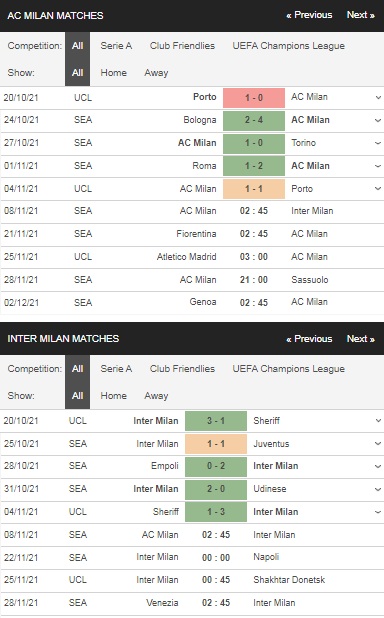Select Club Friendlies in Inter Milan matches
384x618 pixels.
coord(182,369)
